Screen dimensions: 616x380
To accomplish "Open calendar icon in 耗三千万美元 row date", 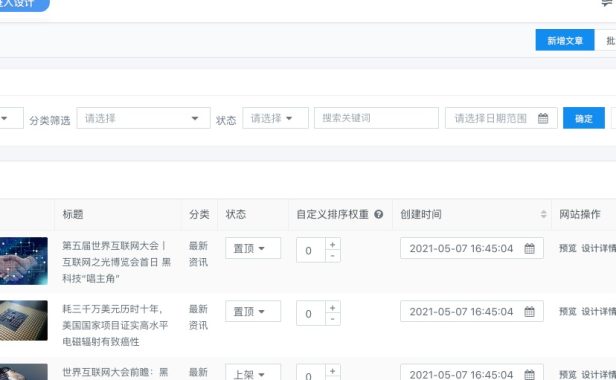I will 530,312.
